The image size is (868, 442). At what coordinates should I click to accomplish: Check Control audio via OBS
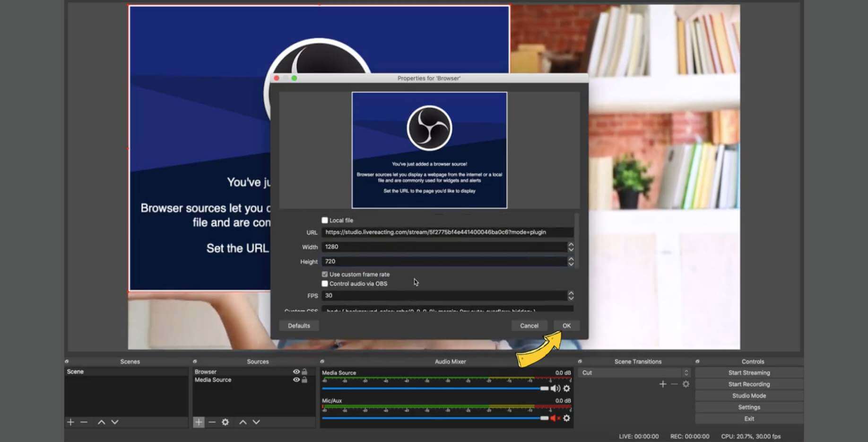pos(325,283)
